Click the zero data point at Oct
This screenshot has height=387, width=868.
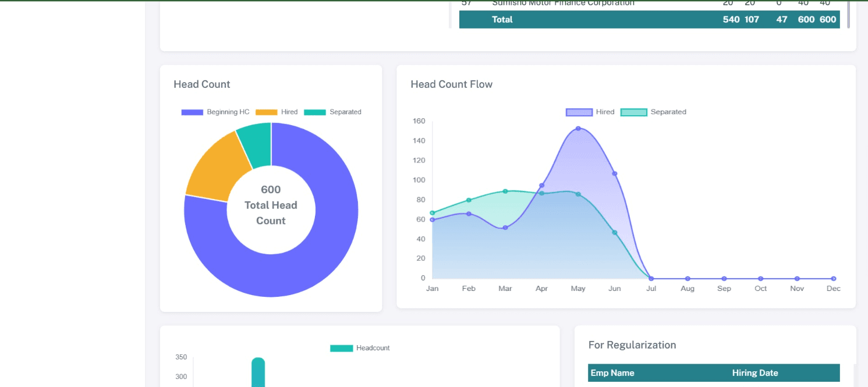[x=761, y=279]
